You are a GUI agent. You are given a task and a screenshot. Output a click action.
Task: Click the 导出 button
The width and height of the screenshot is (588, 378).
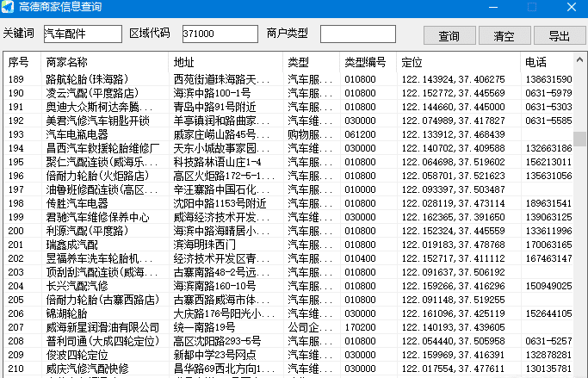pos(560,35)
